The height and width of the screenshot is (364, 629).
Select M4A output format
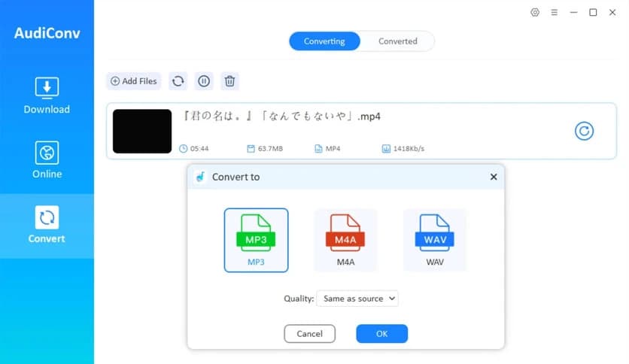tap(345, 240)
